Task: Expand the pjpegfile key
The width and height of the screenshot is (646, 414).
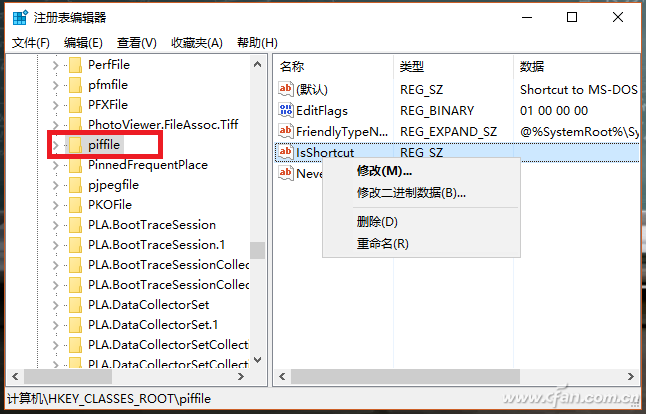Action: 56,185
